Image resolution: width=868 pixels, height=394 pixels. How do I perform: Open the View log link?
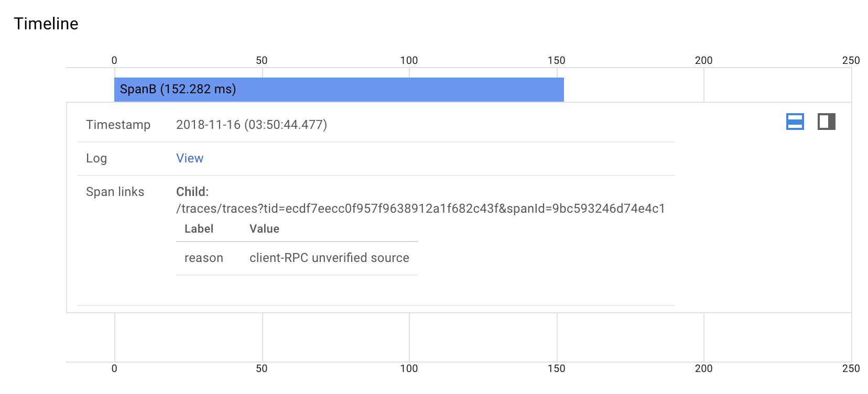point(190,158)
